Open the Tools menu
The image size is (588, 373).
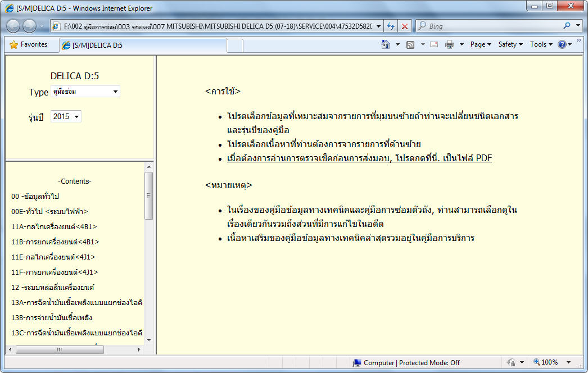point(541,44)
